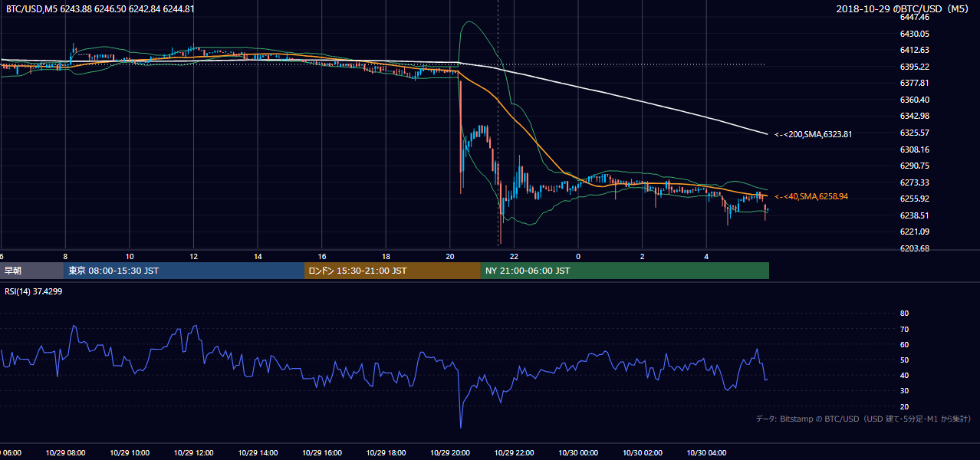Screen dimensions: 980x460
Task: Click the 早朝 session bar
Action: pyautogui.click(x=31, y=271)
